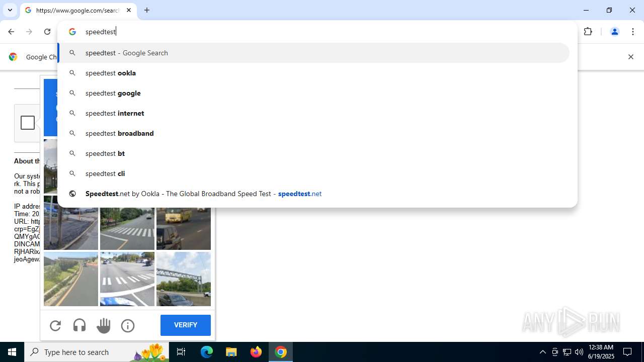Open a new browser tab

[x=147, y=10]
